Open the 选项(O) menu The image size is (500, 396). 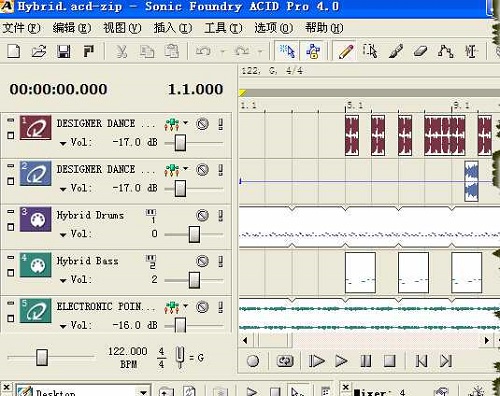[274, 28]
